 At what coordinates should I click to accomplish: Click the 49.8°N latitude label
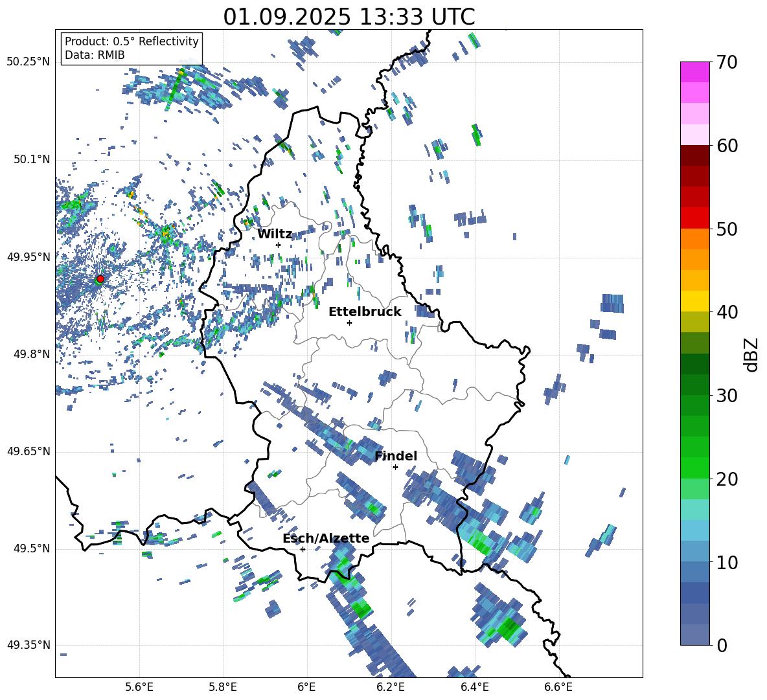click(x=31, y=354)
